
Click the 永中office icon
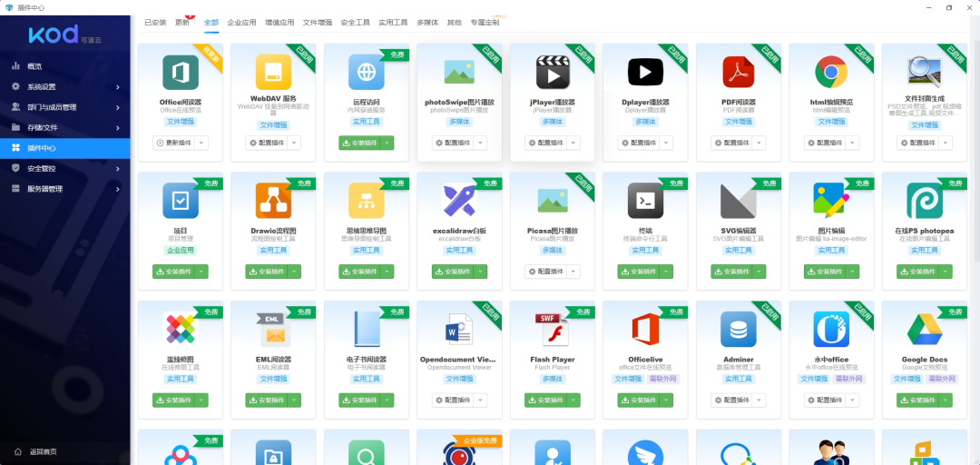point(831,329)
